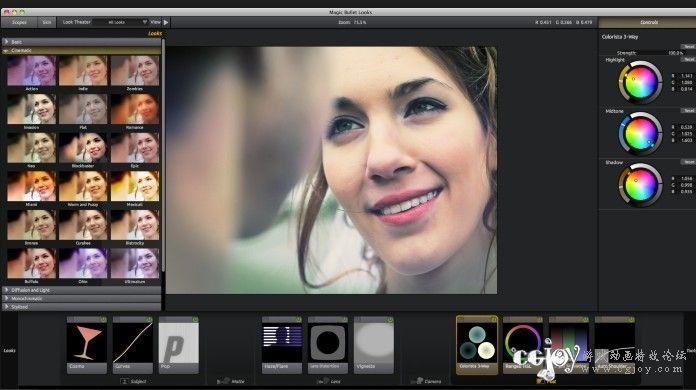Select the Lens Distortion tool card
The width and height of the screenshot is (696, 390).
pos(328,345)
